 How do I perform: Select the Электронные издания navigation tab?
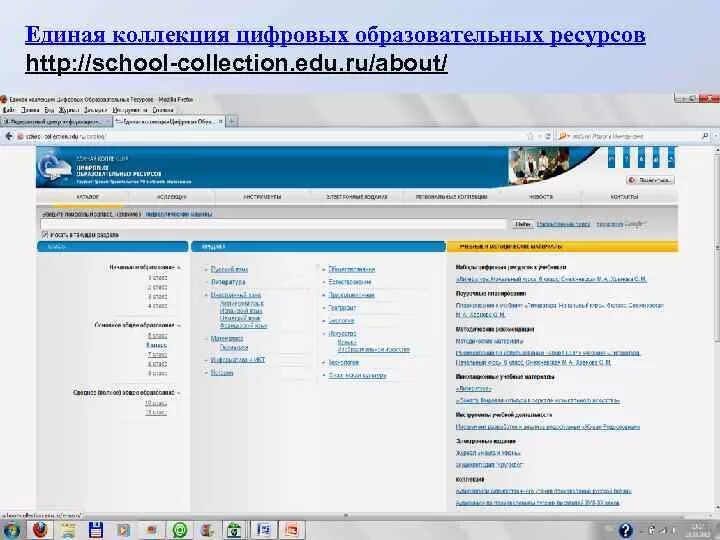click(357, 197)
